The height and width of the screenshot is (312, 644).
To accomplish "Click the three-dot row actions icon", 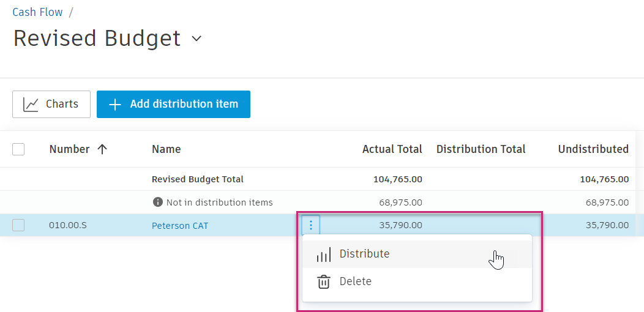I will click(x=311, y=225).
